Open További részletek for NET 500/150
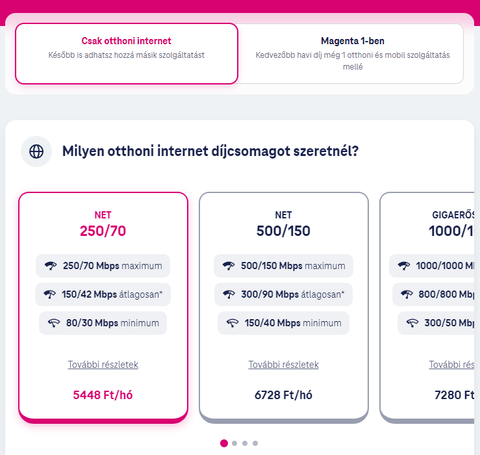The width and height of the screenshot is (480, 455). (x=284, y=365)
